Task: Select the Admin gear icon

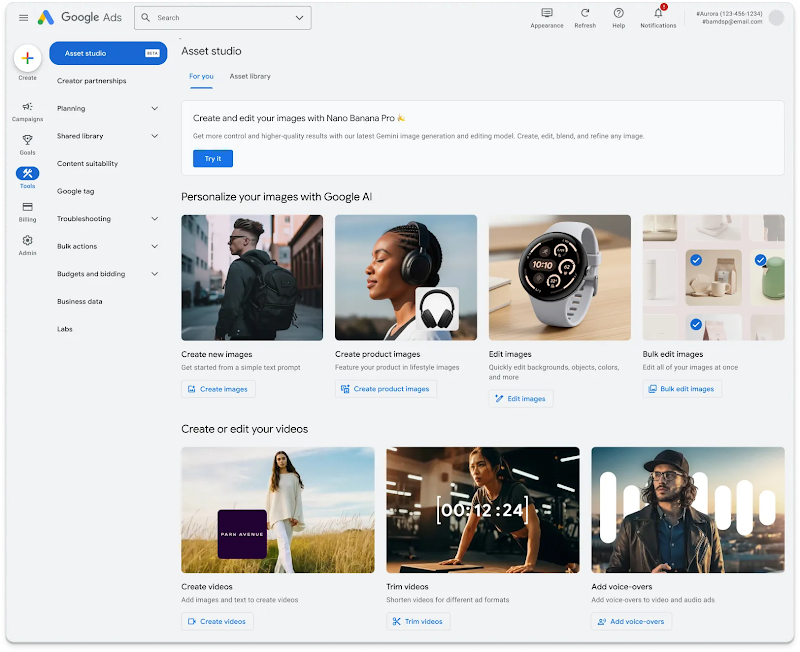Action: point(28,240)
